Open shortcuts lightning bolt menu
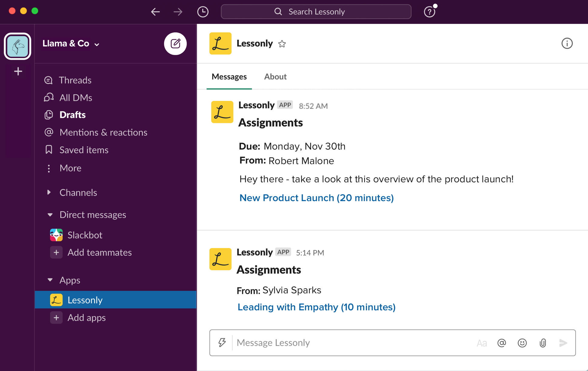Screen dimensions: 588x371 [222, 343]
